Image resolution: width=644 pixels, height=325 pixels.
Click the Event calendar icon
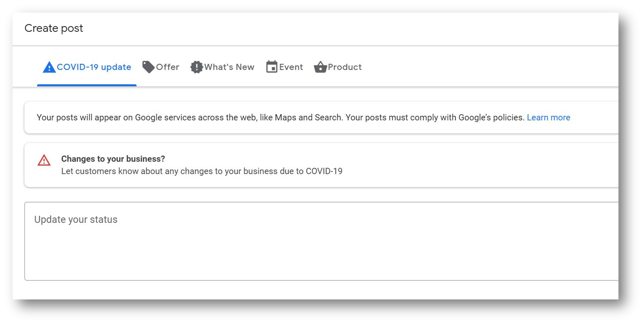pos(272,67)
